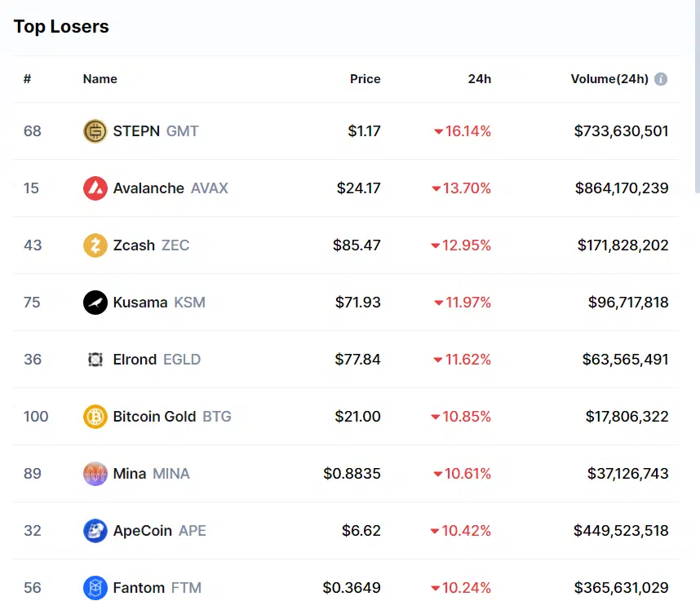Sort table by Price column header
Viewport: 700px width, 601px height.
pyautogui.click(x=365, y=79)
